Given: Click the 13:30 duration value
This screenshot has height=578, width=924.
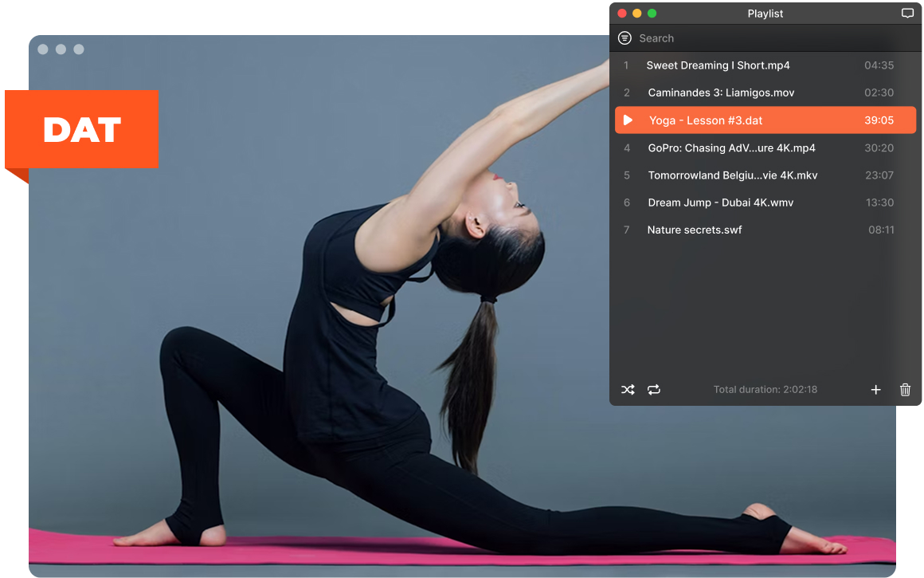Looking at the screenshot, I should 879,202.
